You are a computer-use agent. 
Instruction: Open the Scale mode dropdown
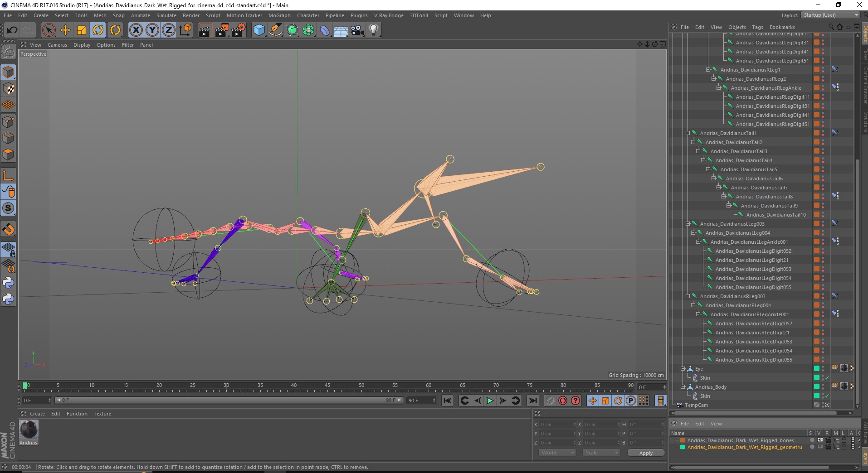pyautogui.click(x=601, y=453)
